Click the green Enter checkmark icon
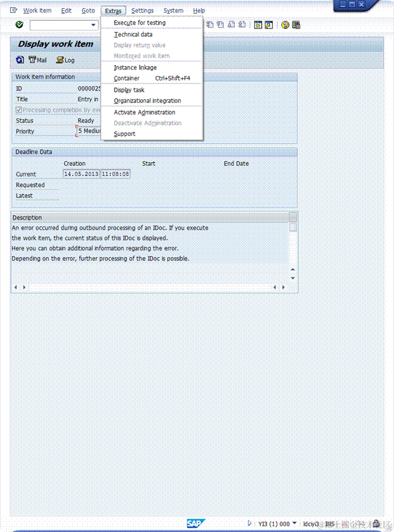 [x=20, y=25]
